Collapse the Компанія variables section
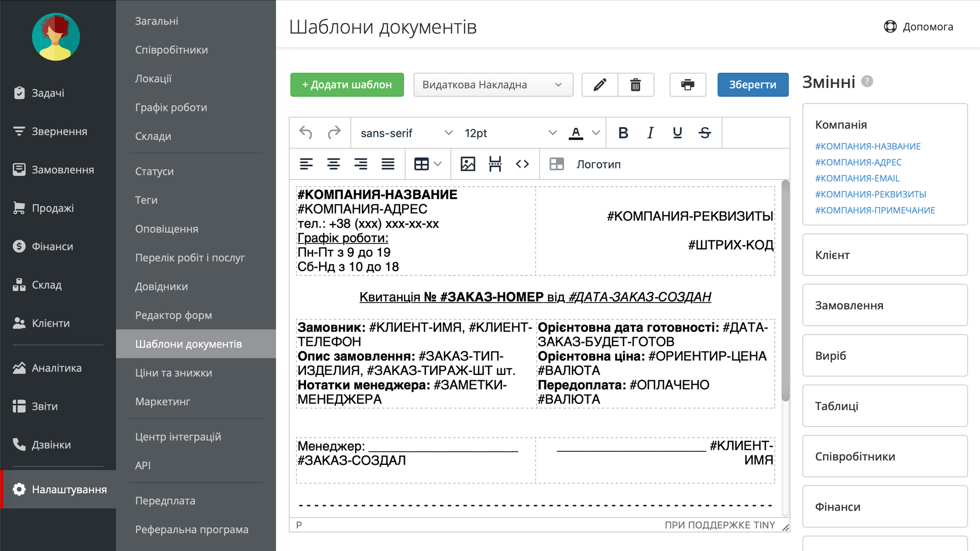This screenshot has width=980, height=551. [841, 124]
